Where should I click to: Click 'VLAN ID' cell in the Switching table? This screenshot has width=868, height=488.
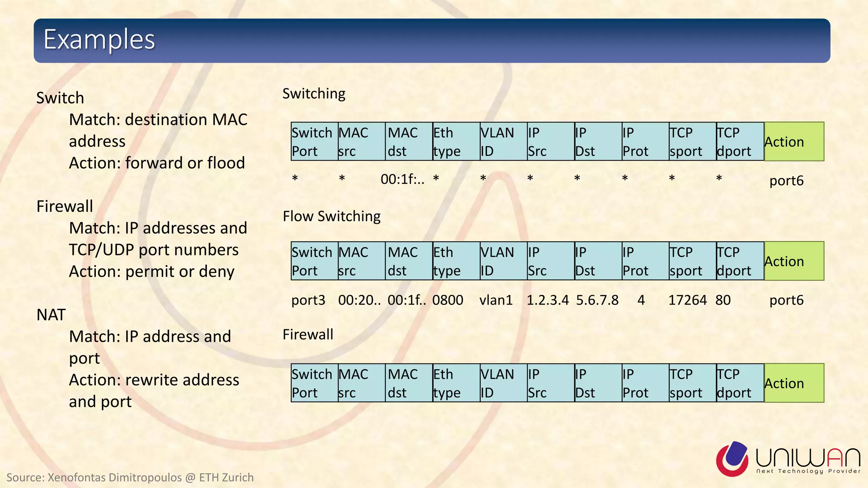click(504, 141)
